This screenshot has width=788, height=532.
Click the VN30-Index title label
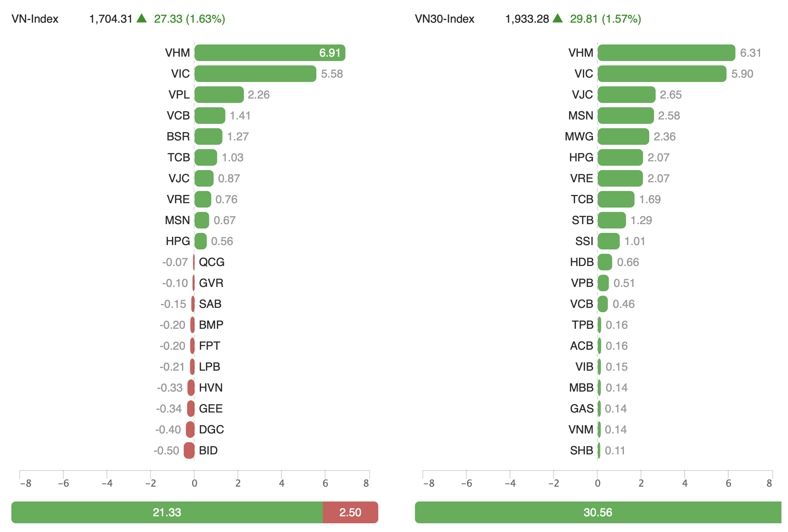[445, 19]
